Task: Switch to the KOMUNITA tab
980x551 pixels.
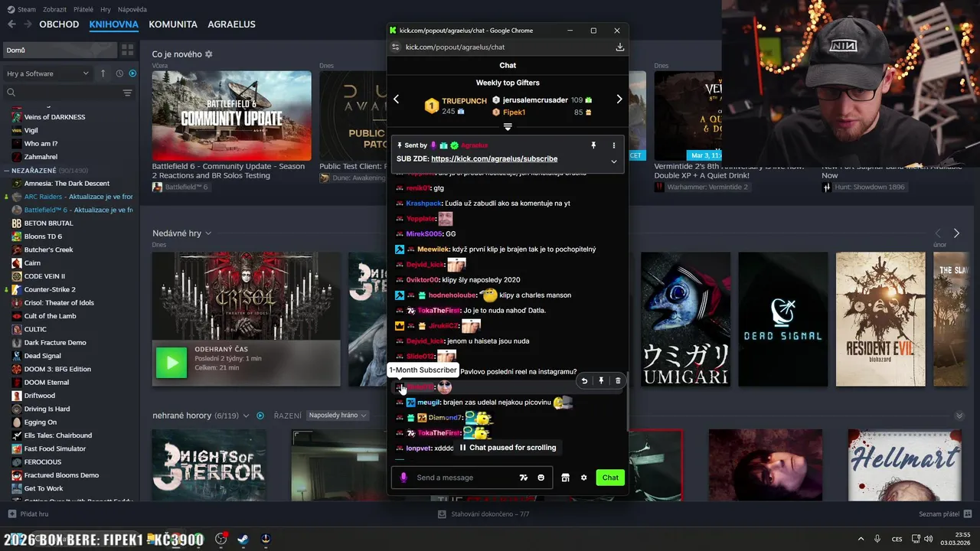Action: tap(173, 24)
